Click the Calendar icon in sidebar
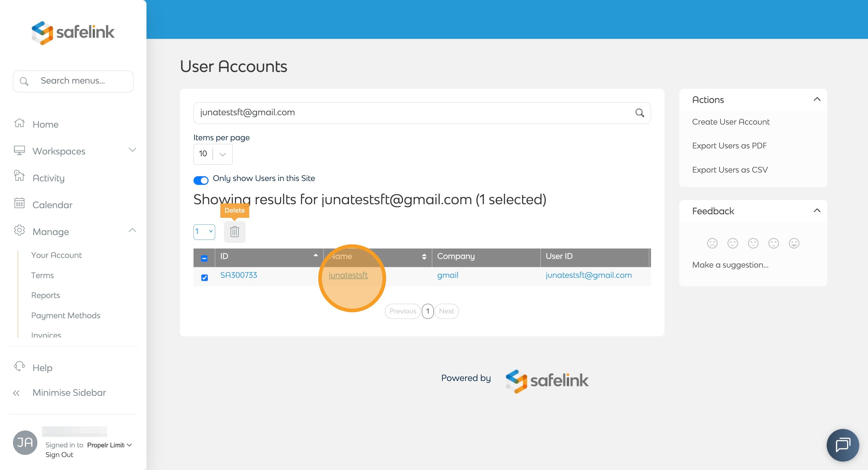The width and height of the screenshot is (868, 470). click(x=20, y=204)
